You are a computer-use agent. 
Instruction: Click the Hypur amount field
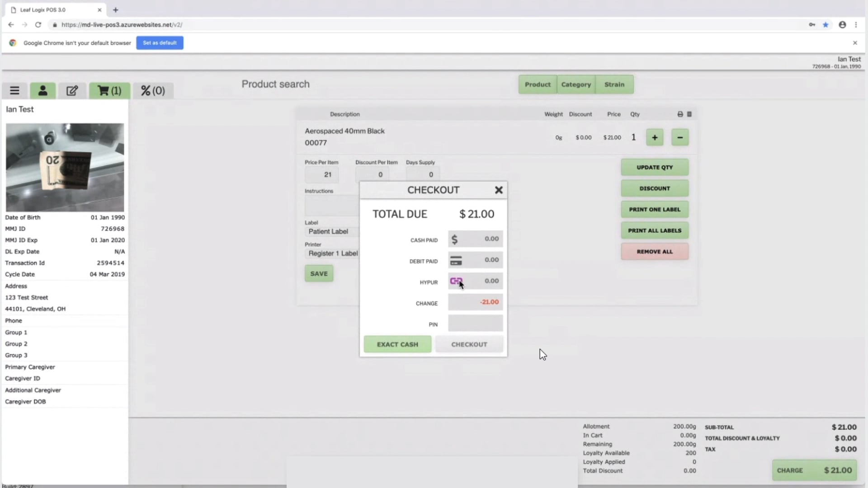coord(475,281)
